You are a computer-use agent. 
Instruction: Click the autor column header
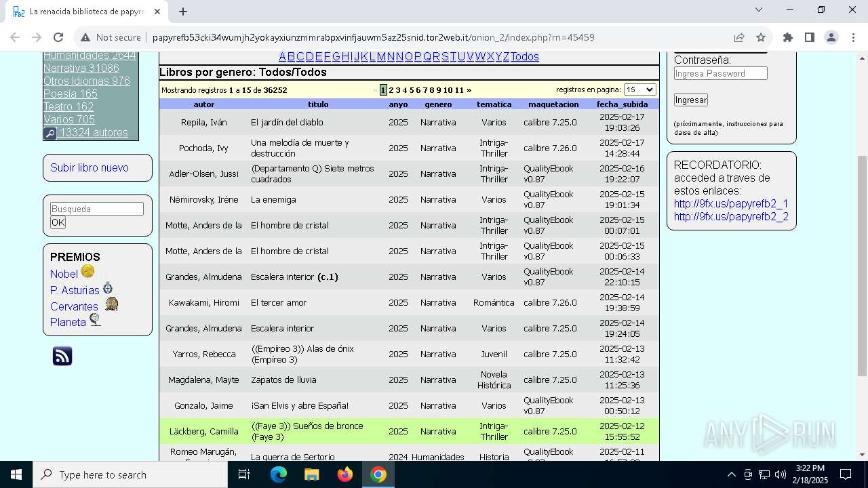[x=204, y=104]
